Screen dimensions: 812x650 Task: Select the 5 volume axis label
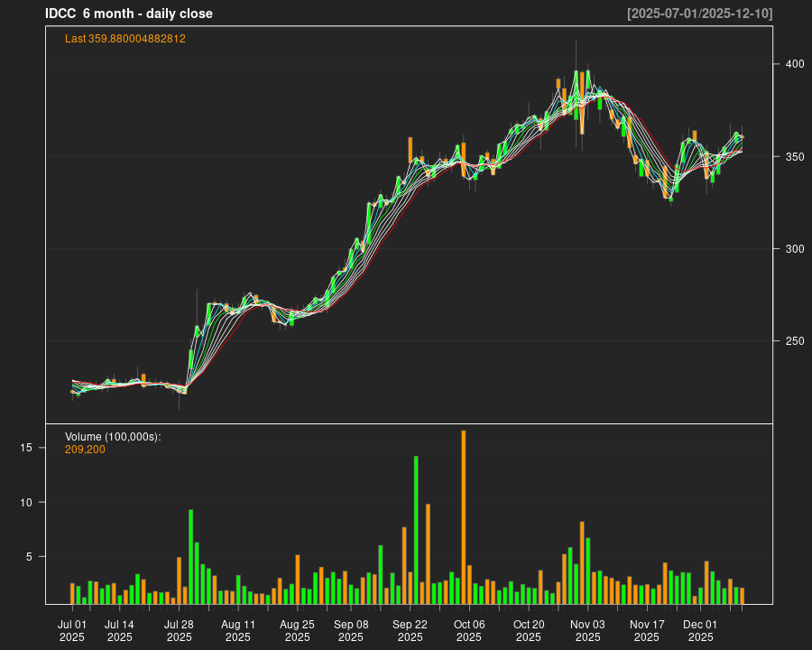30,557
